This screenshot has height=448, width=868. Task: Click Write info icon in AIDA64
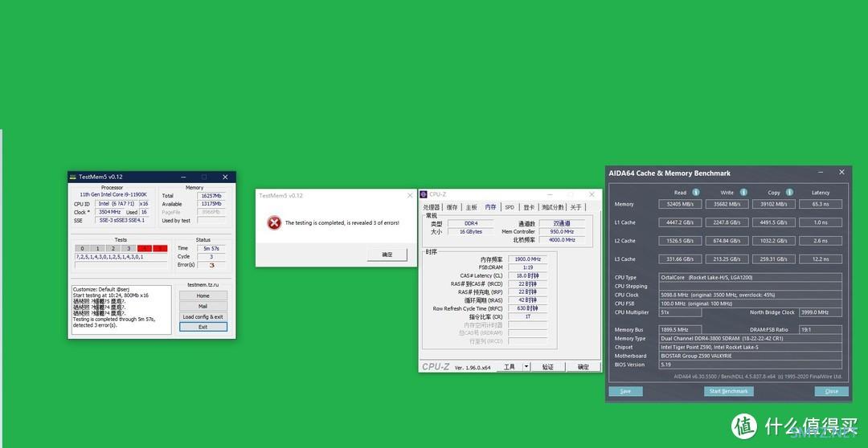[743, 193]
